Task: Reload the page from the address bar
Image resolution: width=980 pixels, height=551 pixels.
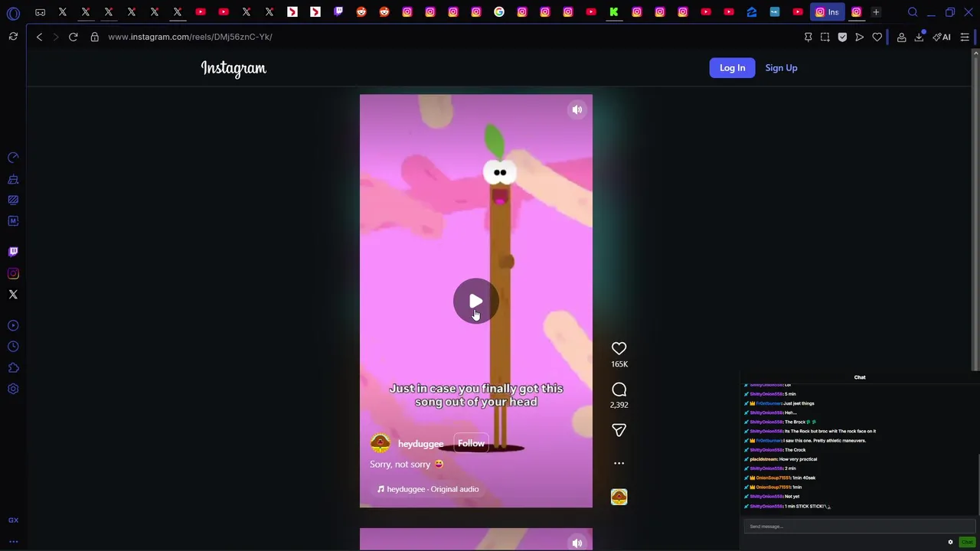Action: click(x=73, y=37)
